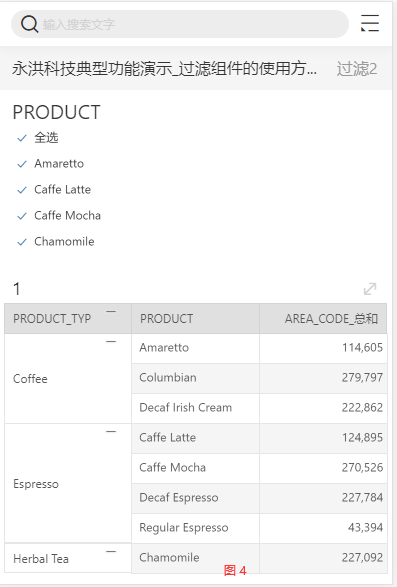This screenshot has width=397, height=587.
Task: Expand table 1 with the fullscreen arrow icon
Action: 370,289
